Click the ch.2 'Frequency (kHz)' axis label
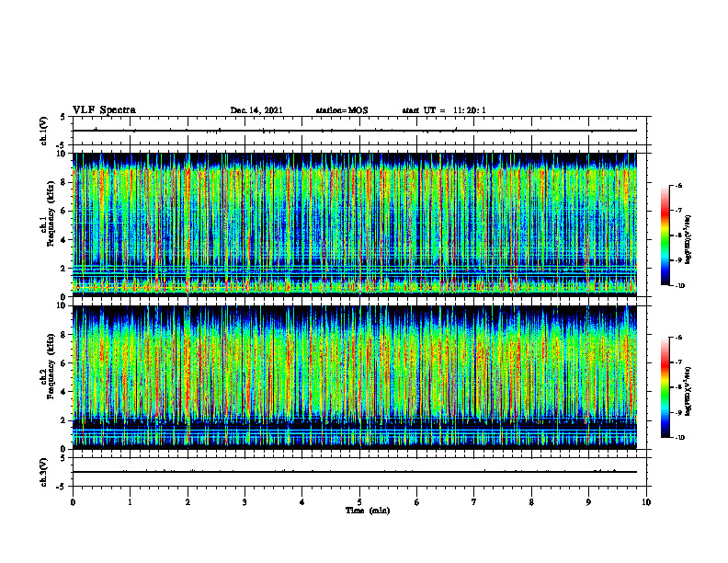Image resolution: width=728 pixels, height=563 pixels. point(51,366)
